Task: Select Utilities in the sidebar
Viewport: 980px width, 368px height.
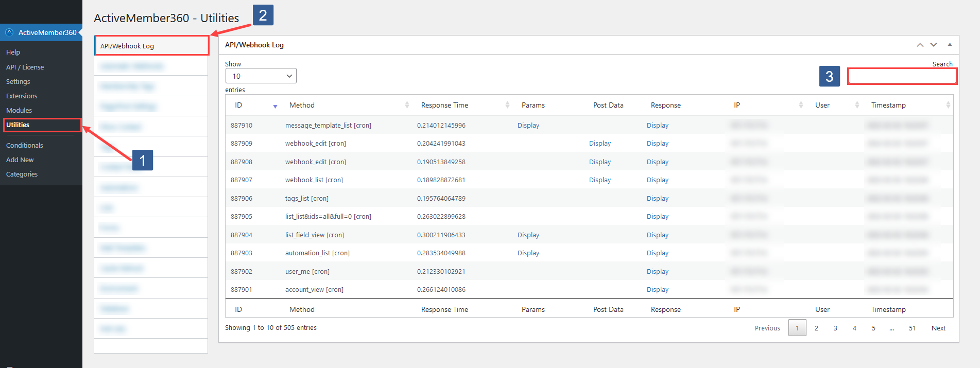Action: coord(18,125)
